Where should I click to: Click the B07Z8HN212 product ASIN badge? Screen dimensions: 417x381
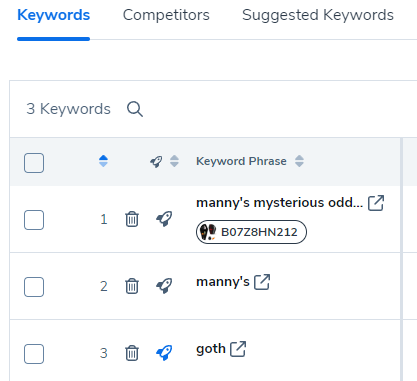point(251,232)
